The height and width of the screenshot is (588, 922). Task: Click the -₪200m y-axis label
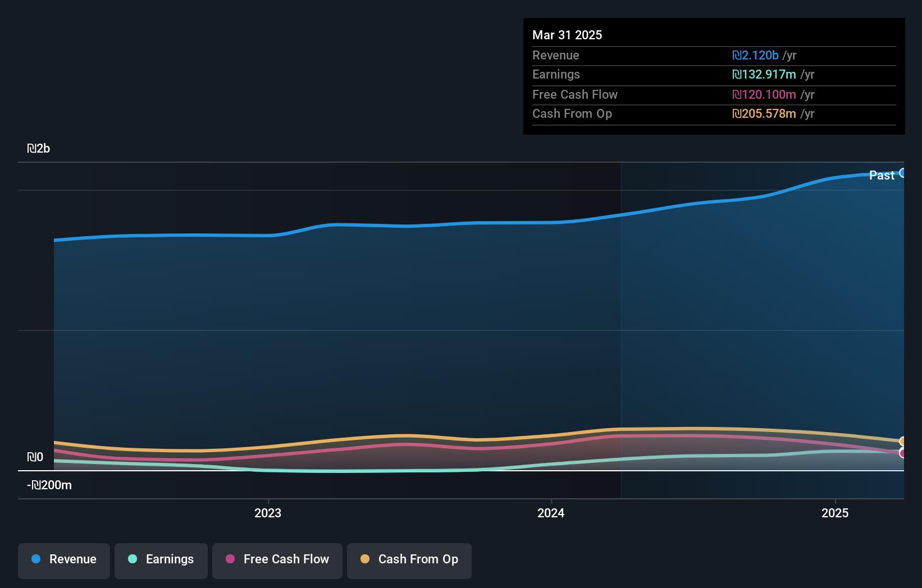coord(49,485)
